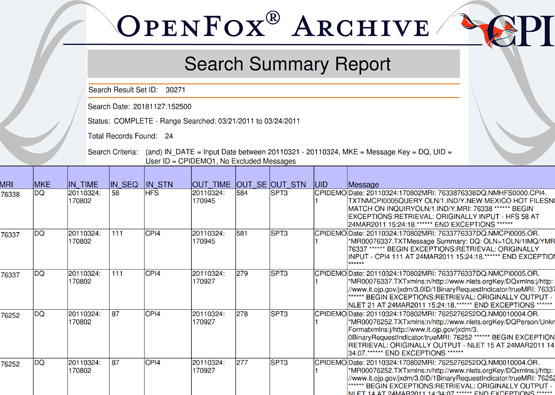The height and width of the screenshot is (395, 555).
Task: Select the Search Summary Report heading
Action: coord(287,64)
